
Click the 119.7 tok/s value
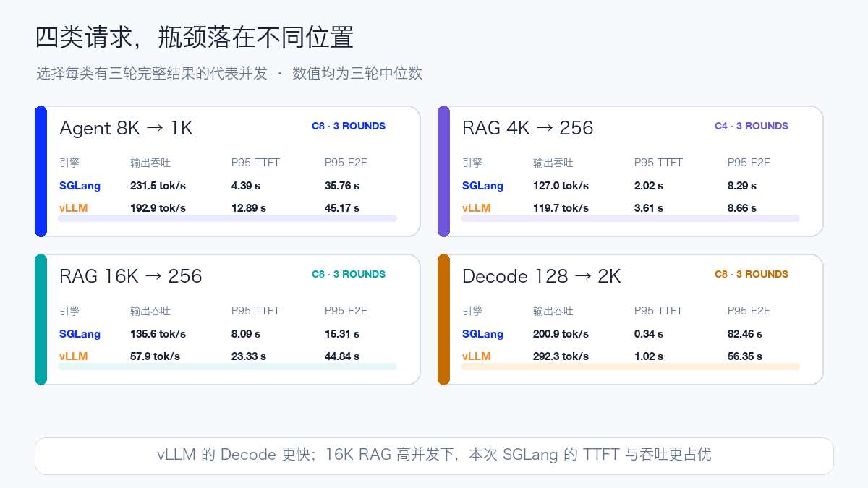561,208
